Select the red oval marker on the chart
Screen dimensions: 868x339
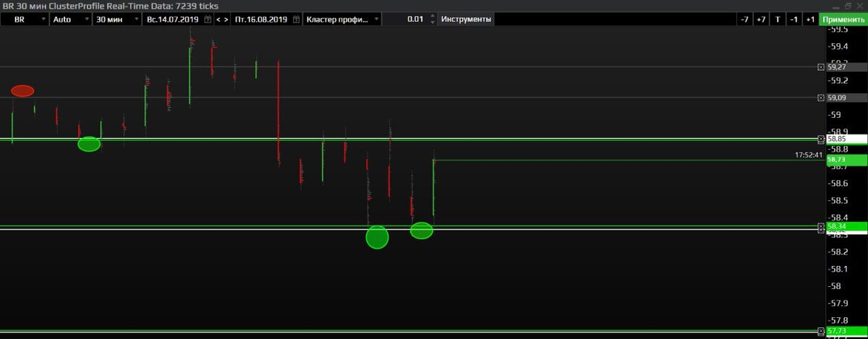point(22,90)
